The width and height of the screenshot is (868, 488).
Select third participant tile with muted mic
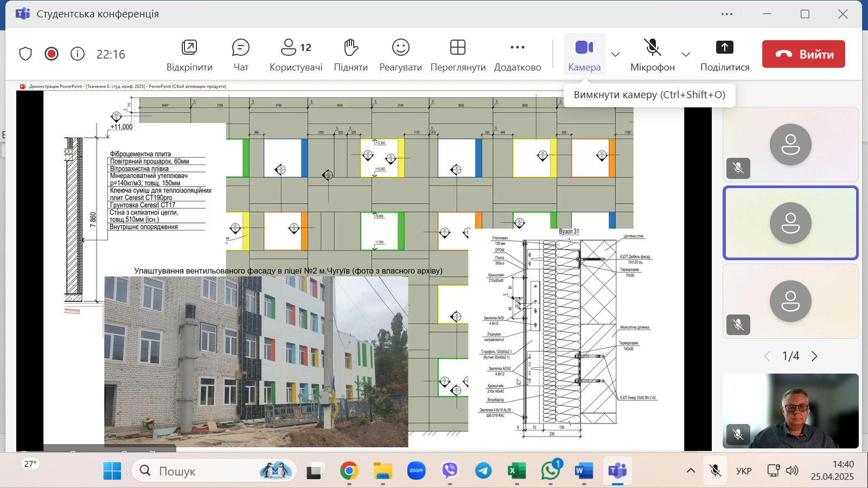790,301
